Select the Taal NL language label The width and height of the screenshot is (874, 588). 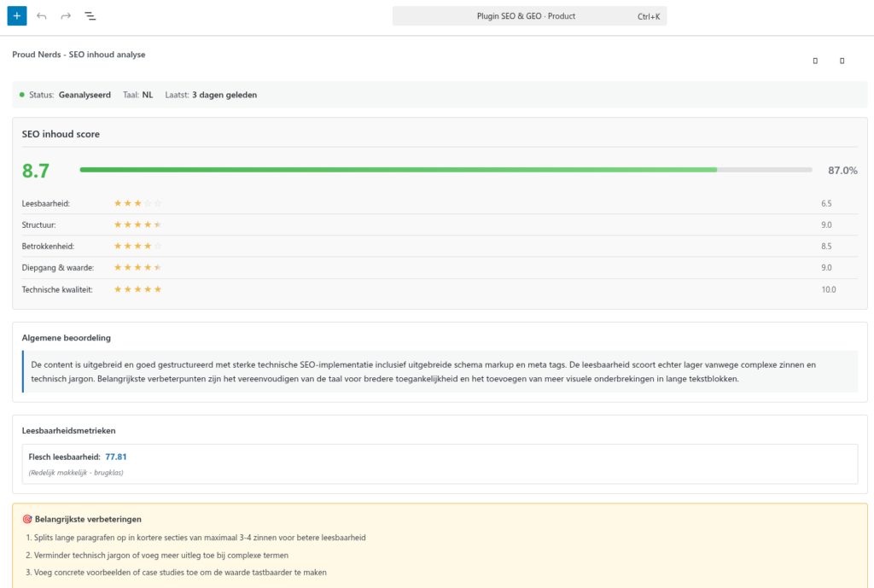139,95
